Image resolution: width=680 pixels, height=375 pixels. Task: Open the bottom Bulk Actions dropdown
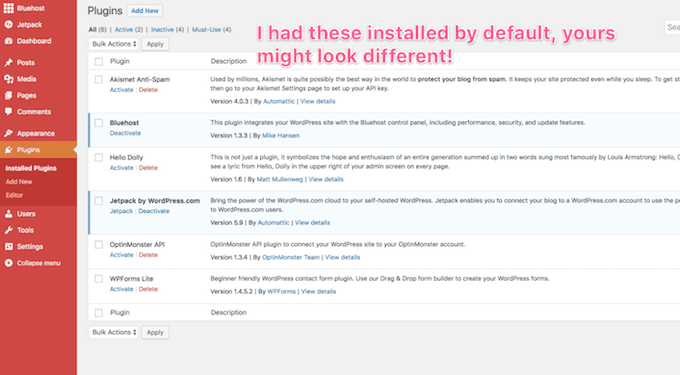[x=114, y=332]
